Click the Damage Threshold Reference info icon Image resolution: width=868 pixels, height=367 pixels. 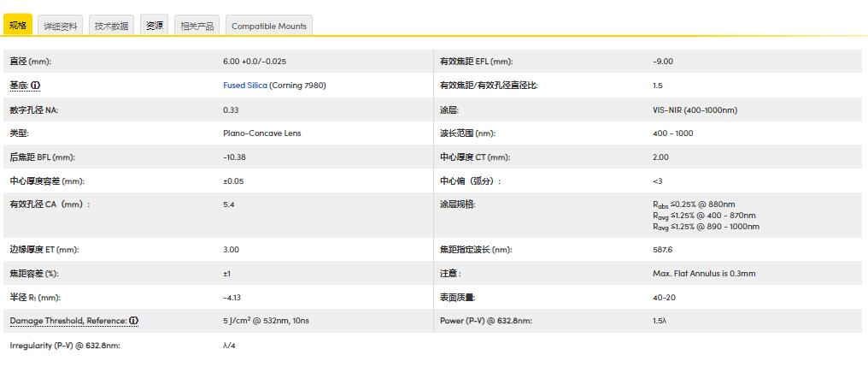point(134,321)
